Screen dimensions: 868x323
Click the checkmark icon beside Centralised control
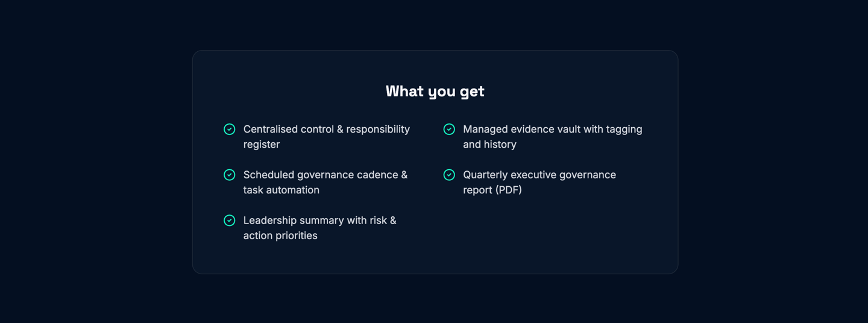230,129
